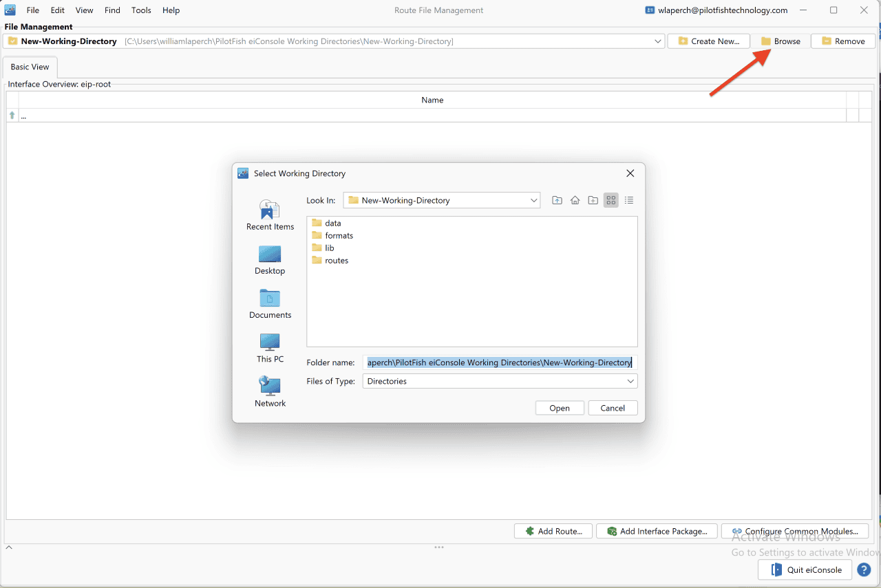Open Configure Common Modules
881x588 pixels.
coord(795,531)
